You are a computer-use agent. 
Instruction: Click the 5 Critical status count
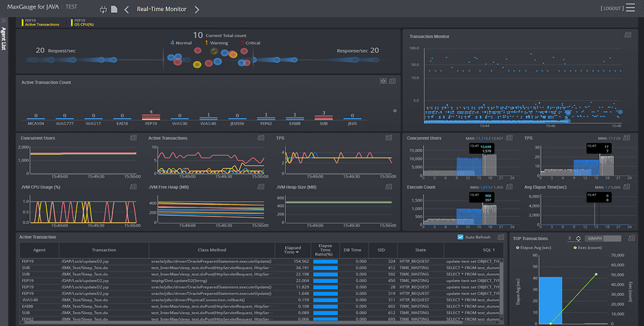tap(250, 43)
